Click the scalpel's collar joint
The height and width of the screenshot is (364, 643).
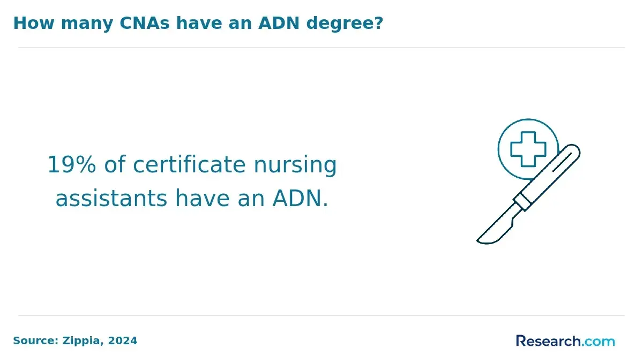[x=522, y=202]
